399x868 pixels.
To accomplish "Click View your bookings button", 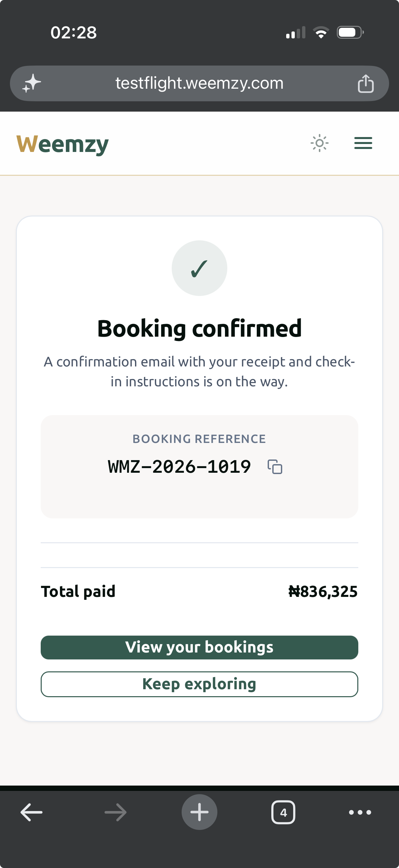I will pos(199,647).
